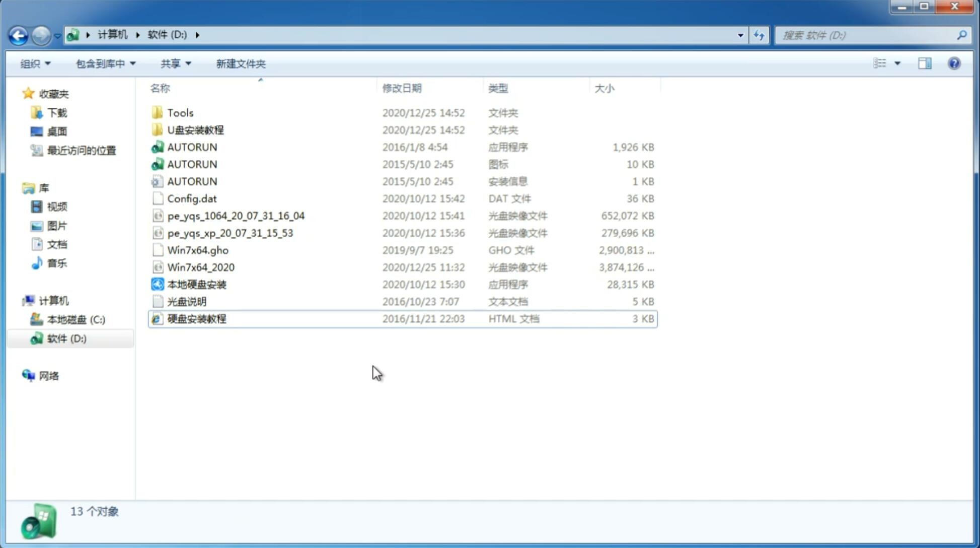Open 硬盘安装教程 HTML document
980x548 pixels.
(196, 318)
